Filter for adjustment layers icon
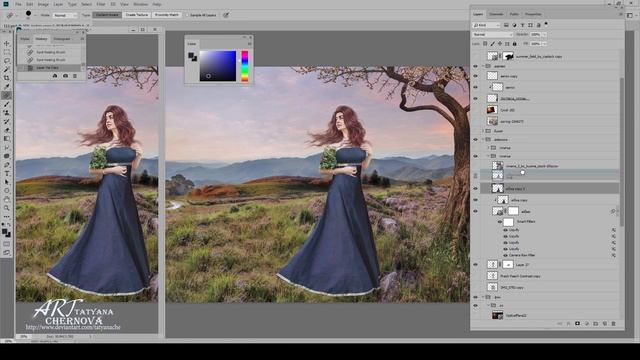 pos(514,25)
